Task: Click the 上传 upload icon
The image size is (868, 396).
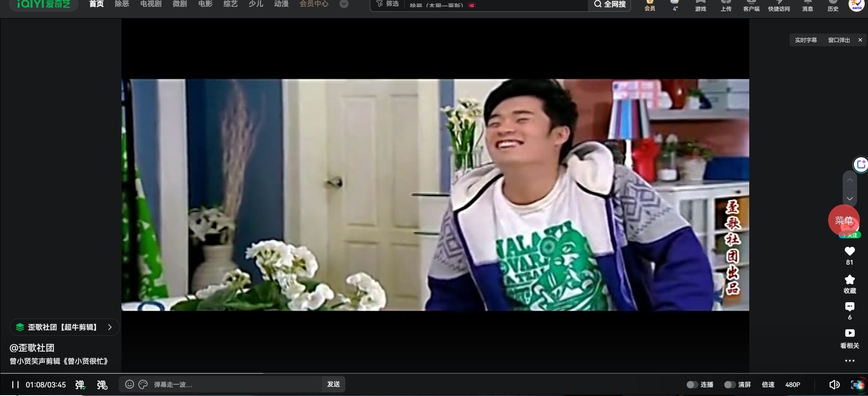Action: [726, 5]
